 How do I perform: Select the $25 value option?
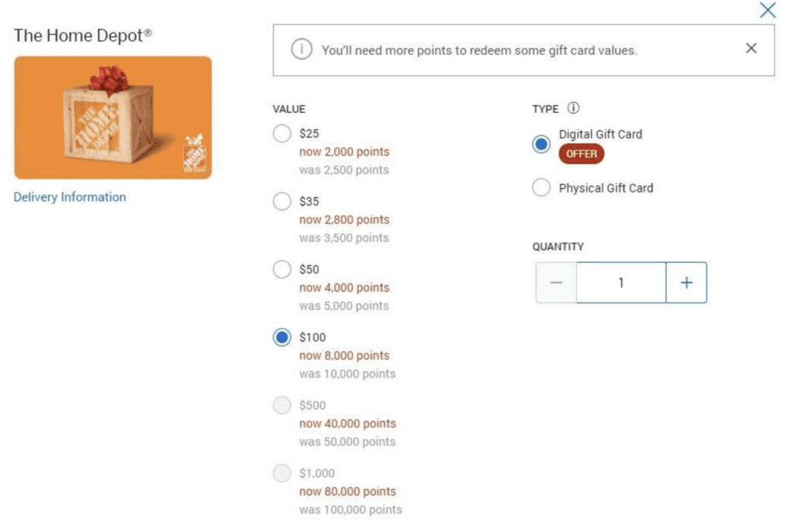point(282,134)
